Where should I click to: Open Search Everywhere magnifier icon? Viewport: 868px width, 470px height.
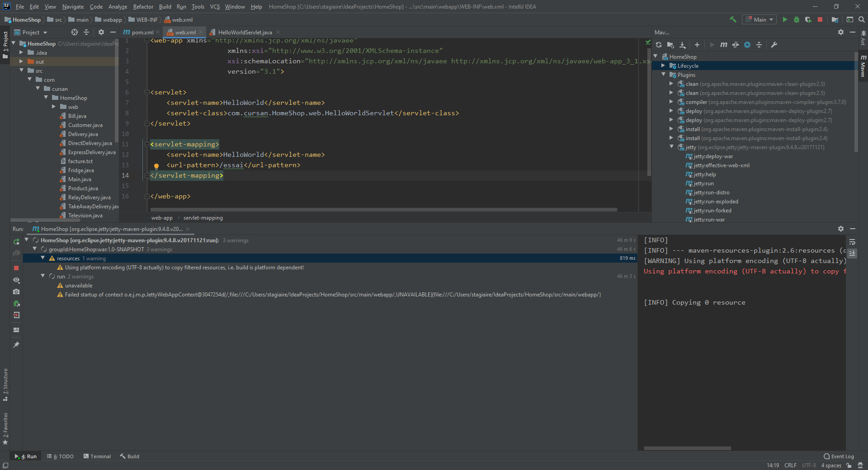pyautogui.click(x=862, y=19)
